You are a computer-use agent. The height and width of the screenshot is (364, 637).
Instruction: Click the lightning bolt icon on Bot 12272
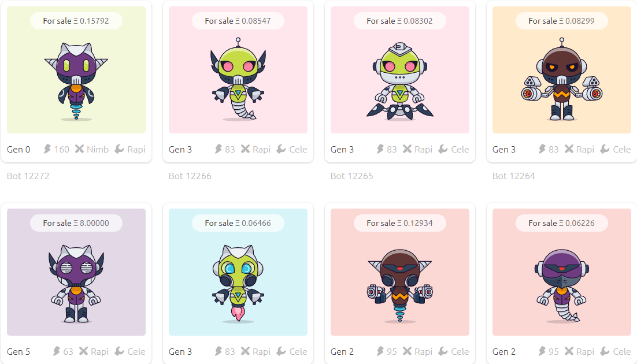[x=47, y=149]
